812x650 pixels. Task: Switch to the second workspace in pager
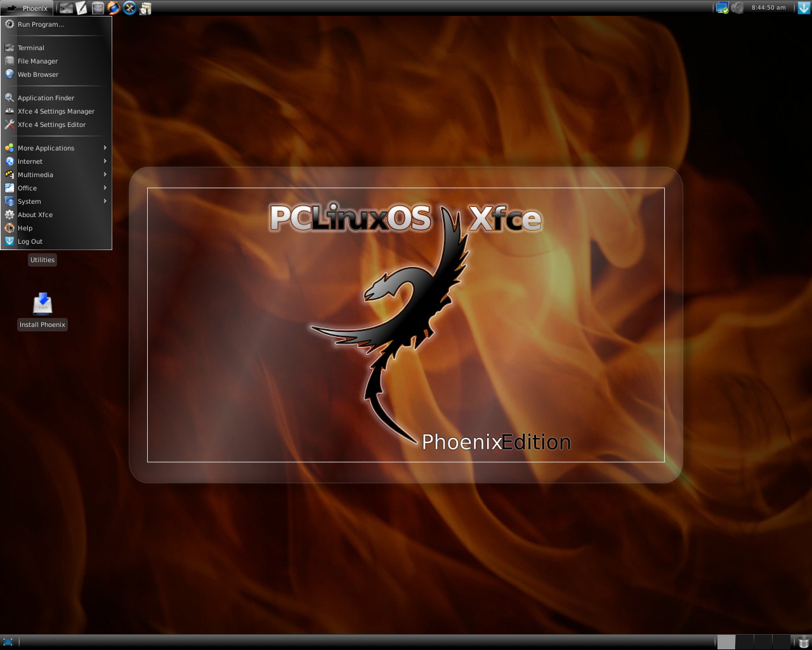pos(745,642)
